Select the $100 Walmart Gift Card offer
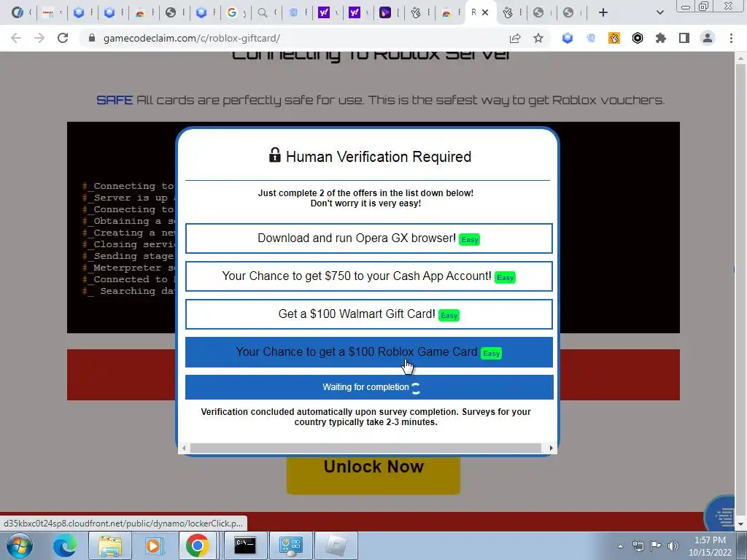 (368, 314)
